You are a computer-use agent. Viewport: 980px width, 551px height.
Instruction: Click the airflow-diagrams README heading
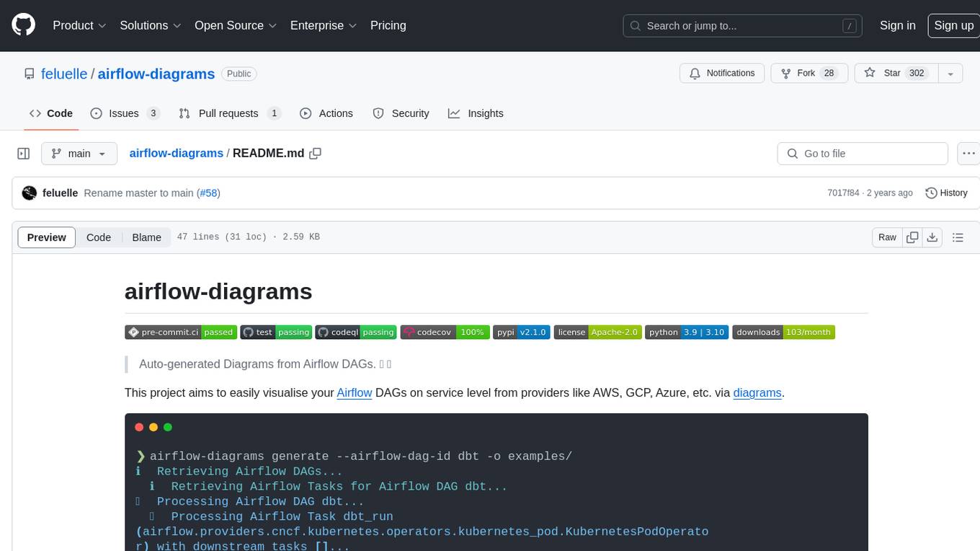pyautogui.click(x=218, y=291)
